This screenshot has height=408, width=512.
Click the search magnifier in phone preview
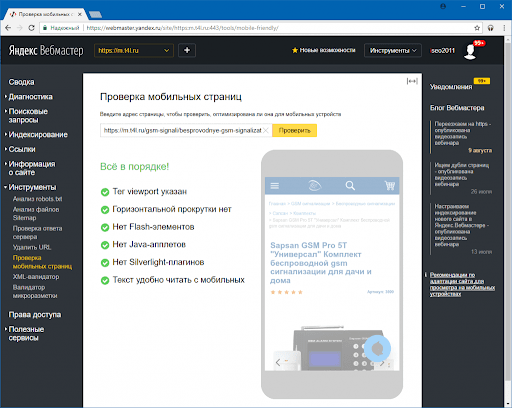(x=350, y=185)
